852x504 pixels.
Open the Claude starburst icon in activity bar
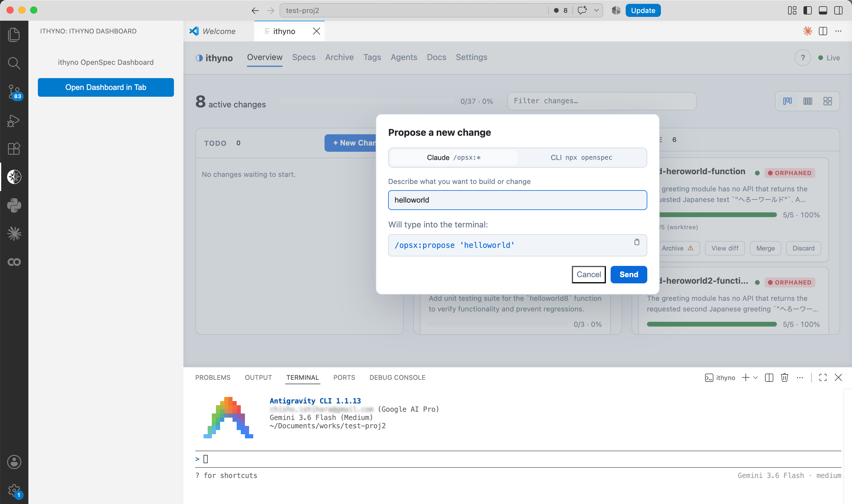(x=14, y=234)
